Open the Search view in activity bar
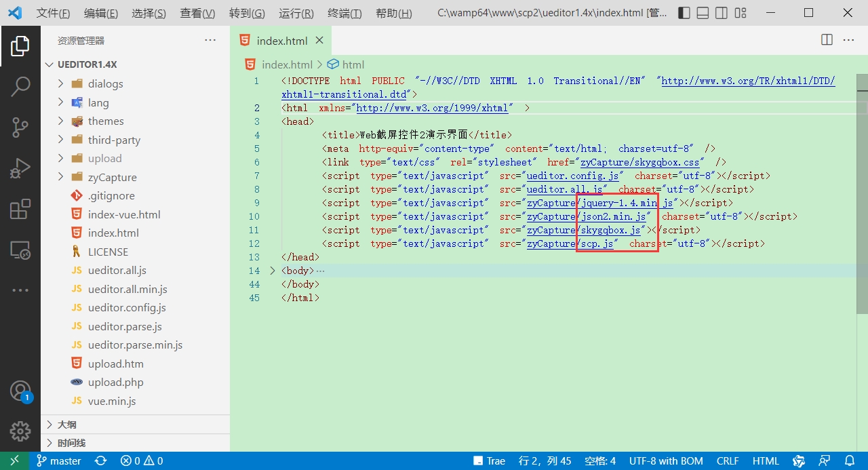The width and height of the screenshot is (868, 470). [20, 86]
